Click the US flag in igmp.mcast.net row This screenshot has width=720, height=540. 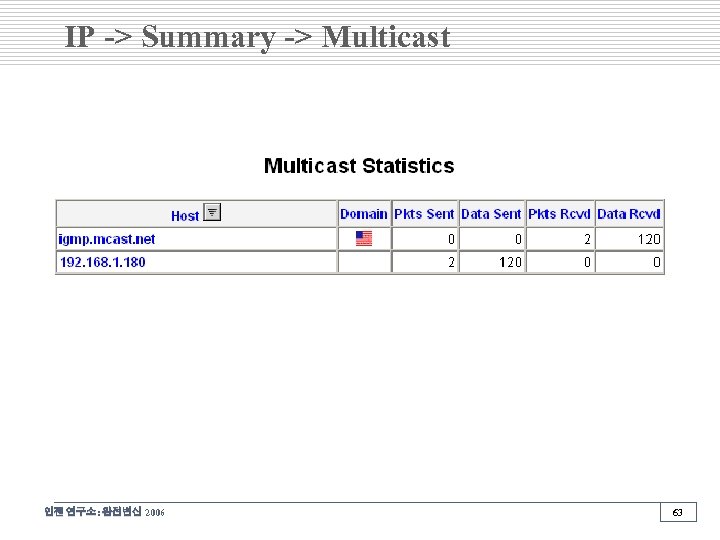click(x=364, y=238)
